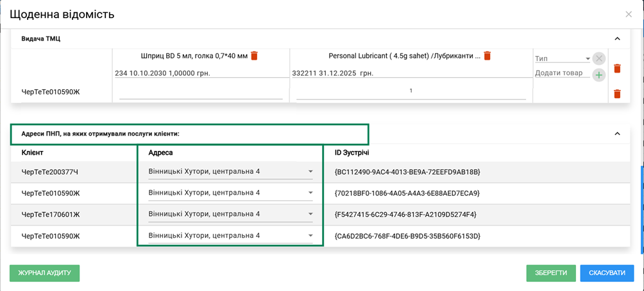Click the Lubricant quantity field showing 1

pos(411,91)
